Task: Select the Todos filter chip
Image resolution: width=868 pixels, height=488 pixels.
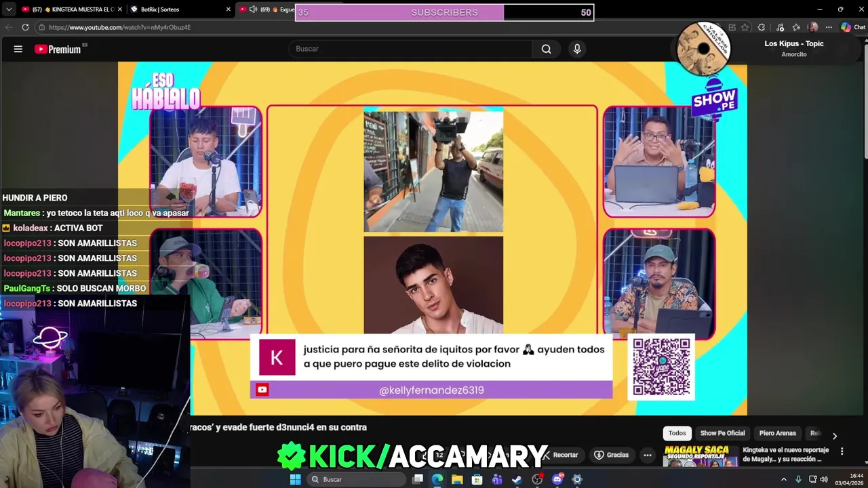Action: pos(677,433)
